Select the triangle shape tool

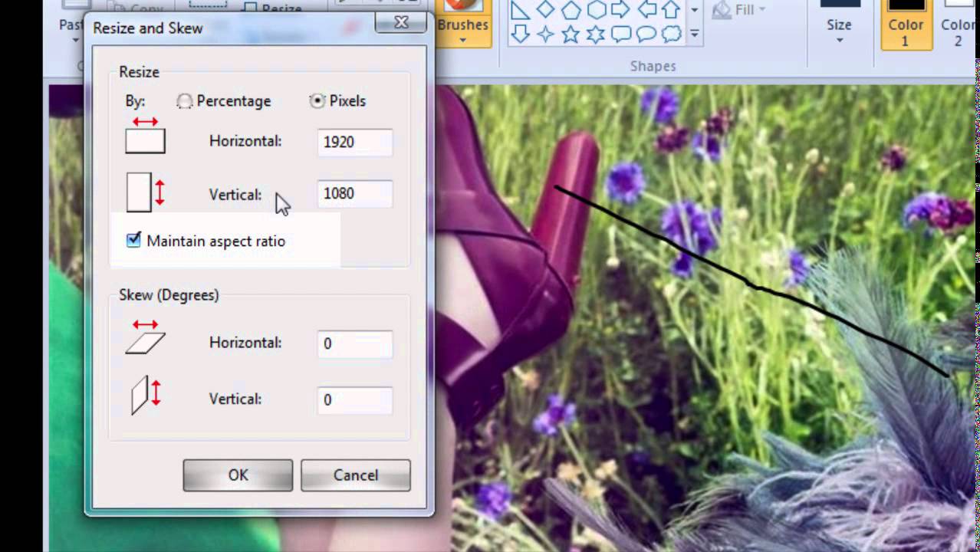(519, 10)
